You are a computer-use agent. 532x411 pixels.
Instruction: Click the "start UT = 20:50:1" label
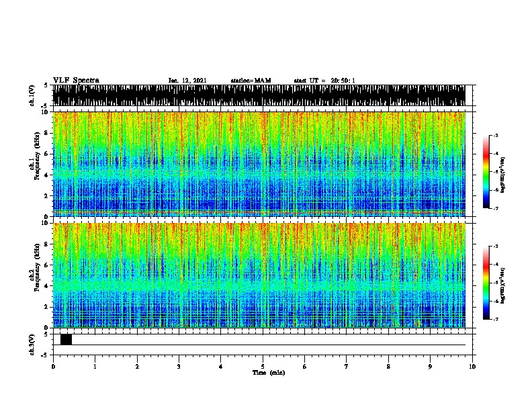click(324, 81)
